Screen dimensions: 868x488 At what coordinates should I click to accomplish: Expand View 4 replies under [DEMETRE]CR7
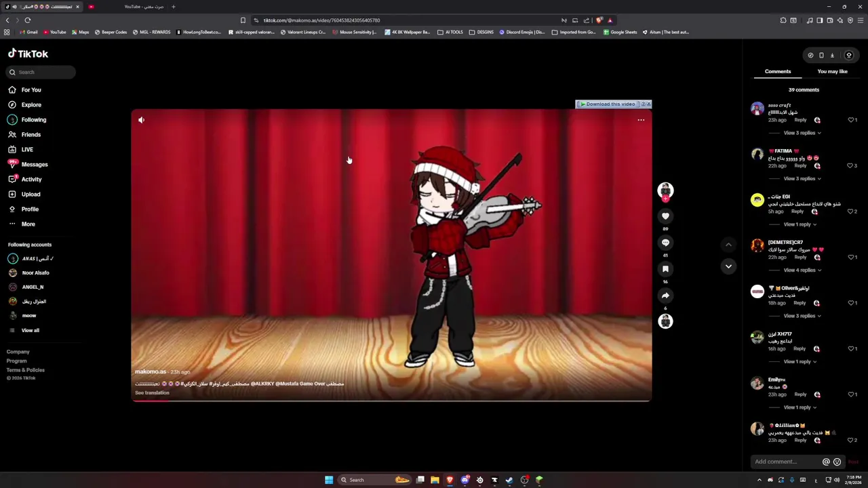coord(802,270)
